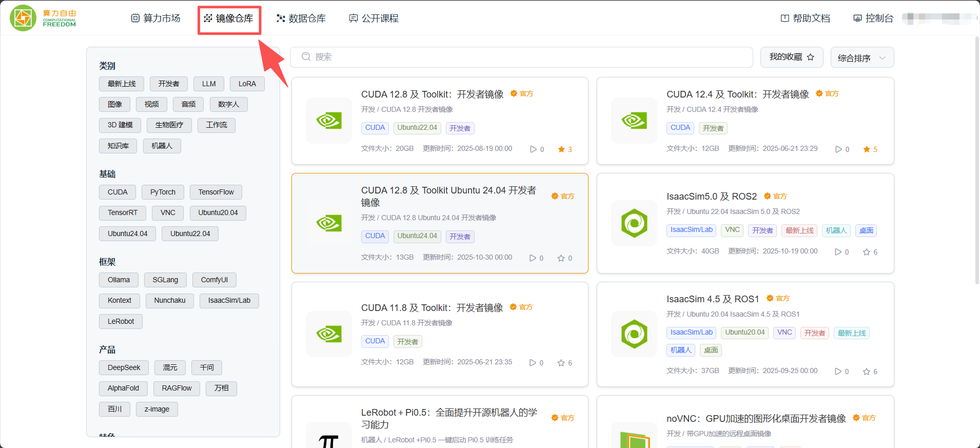Screen dimensions: 980x448
Task: Click the NVIDIA icon on CUDA 12.8 Toolkit card
Action: 328,121
